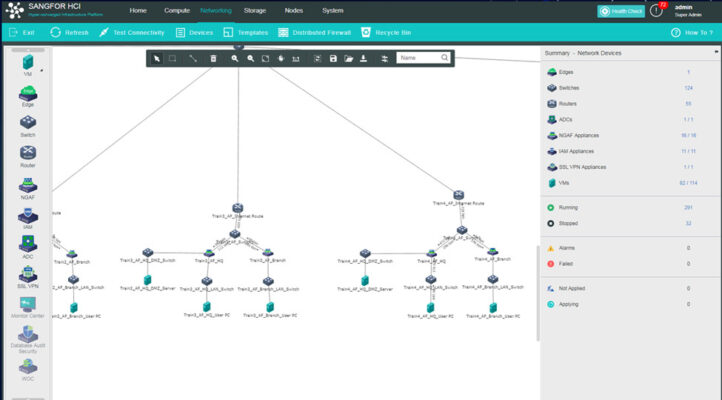Toggle the connection line drawing tool
Viewport: 722px width, 400px height.
click(x=192, y=58)
